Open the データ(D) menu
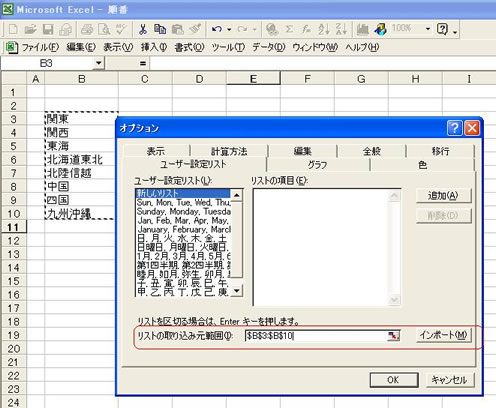The width and height of the screenshot is (496, 408). [x=269, y=48]
